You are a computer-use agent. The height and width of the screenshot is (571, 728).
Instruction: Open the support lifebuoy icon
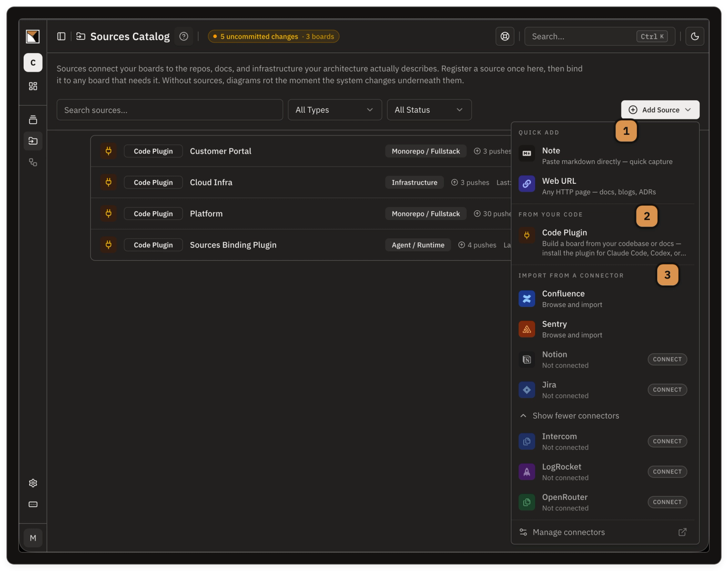click(x=505, y=36)
